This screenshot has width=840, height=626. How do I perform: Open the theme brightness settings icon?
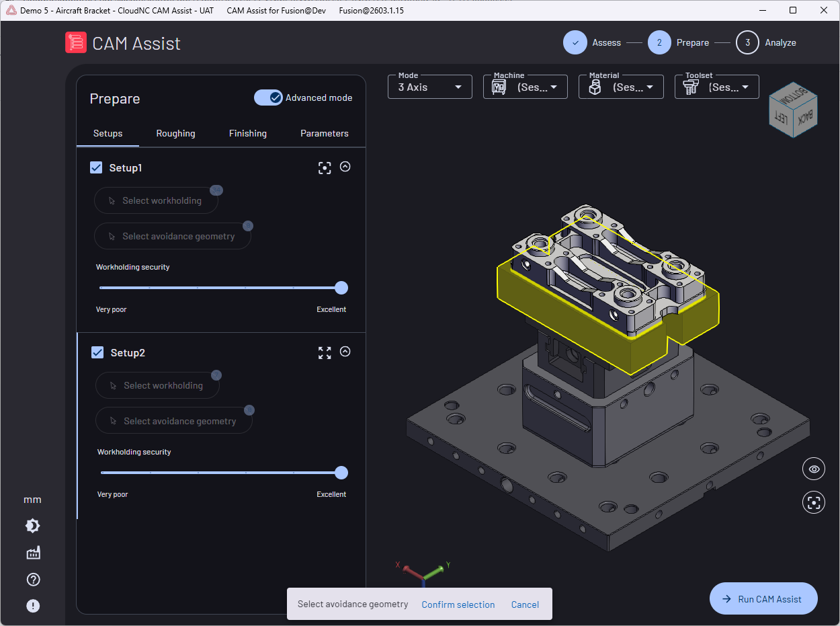pos(32,526)
